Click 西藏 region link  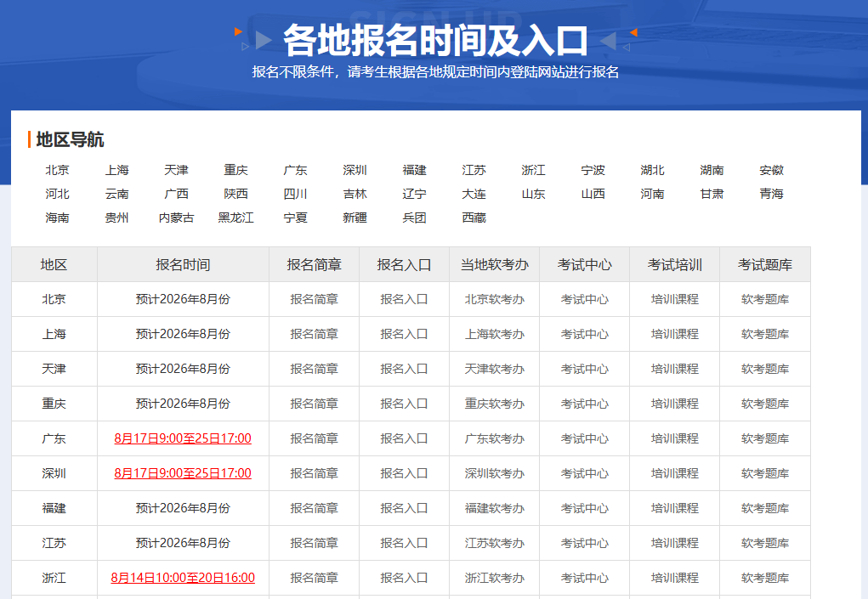click(x=474, y=218)
